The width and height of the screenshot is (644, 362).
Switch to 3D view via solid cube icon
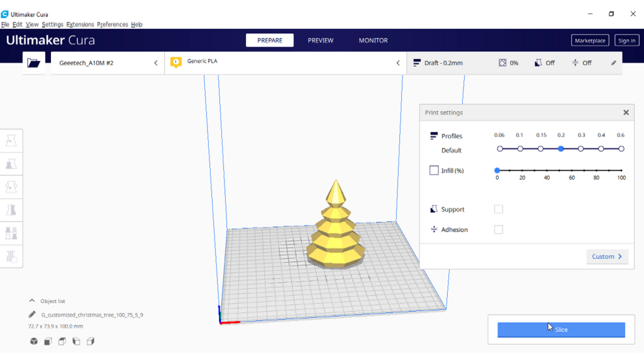[33, 341]
